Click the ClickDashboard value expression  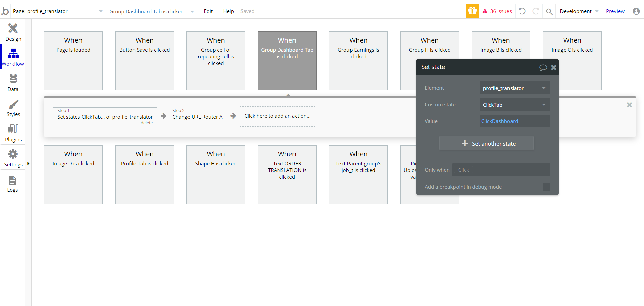point(499,121)
